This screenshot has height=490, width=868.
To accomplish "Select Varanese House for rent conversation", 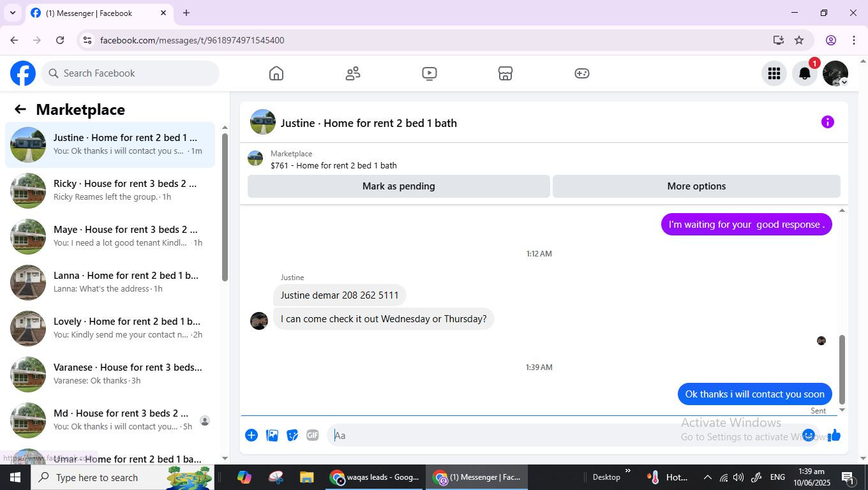I will coord(110,375).
